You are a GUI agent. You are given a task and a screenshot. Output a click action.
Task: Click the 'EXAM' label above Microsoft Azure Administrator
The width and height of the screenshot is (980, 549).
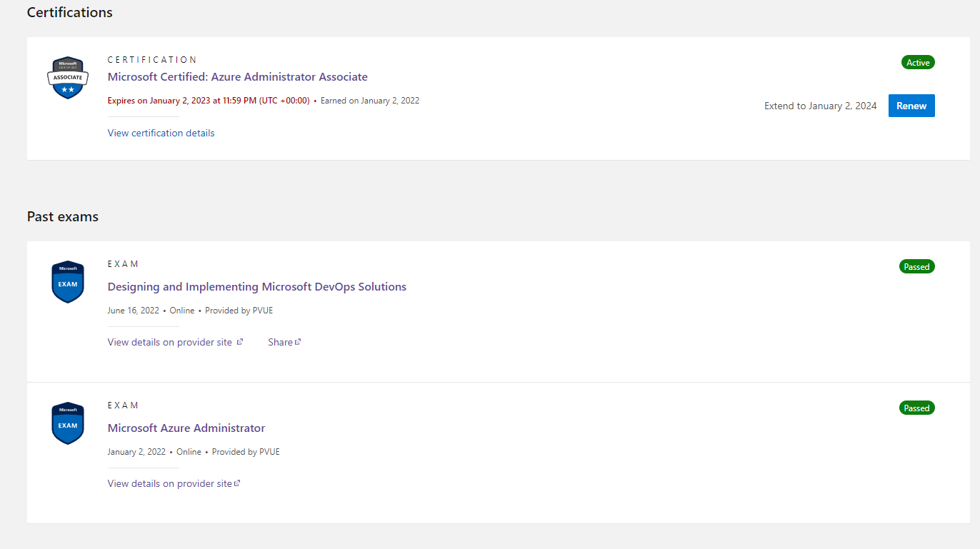(123, 406)
